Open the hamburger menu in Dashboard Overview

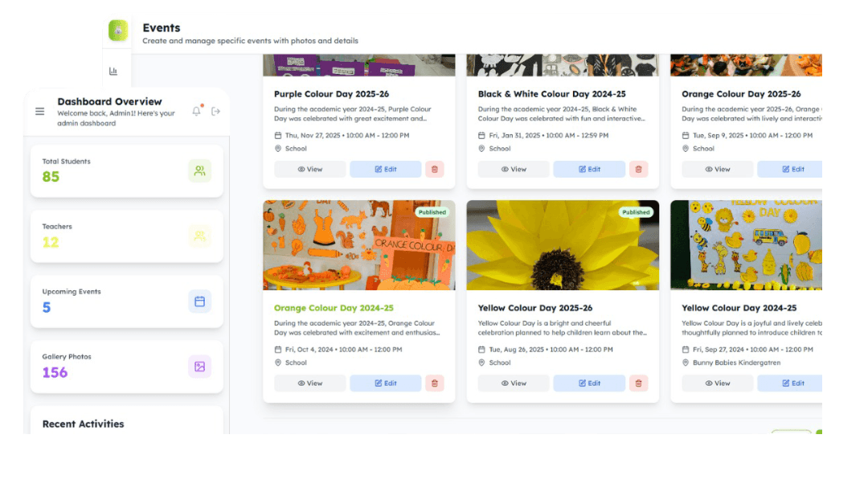coord(40,112)
